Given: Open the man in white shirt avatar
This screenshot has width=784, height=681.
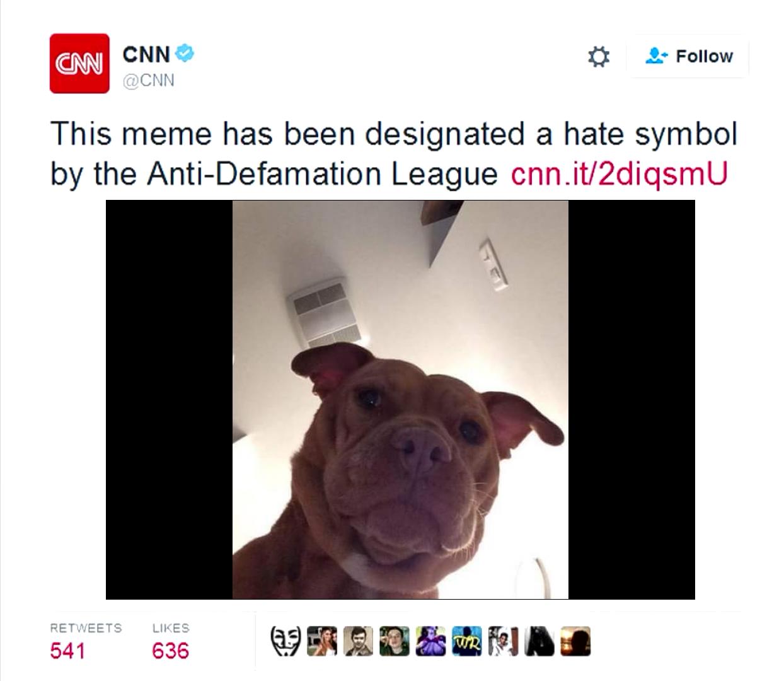Looking at the screenshot, I should pyautogui.click(x=504, y=641).
